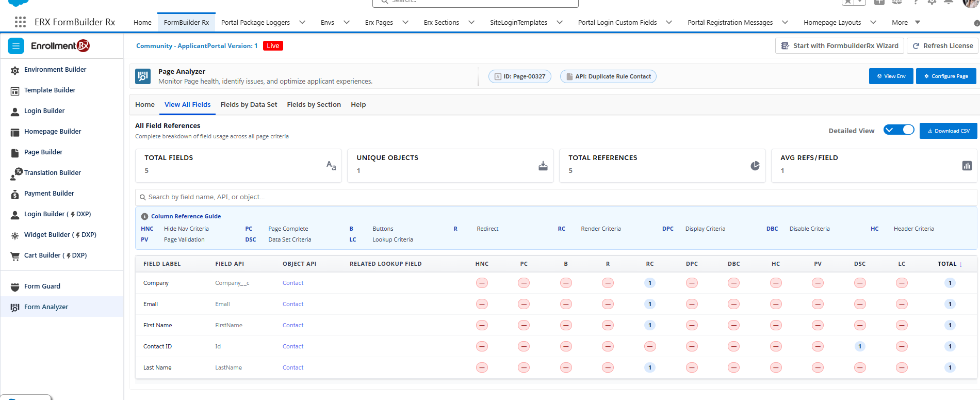Open the Contact link for Company row

point(293,283)
